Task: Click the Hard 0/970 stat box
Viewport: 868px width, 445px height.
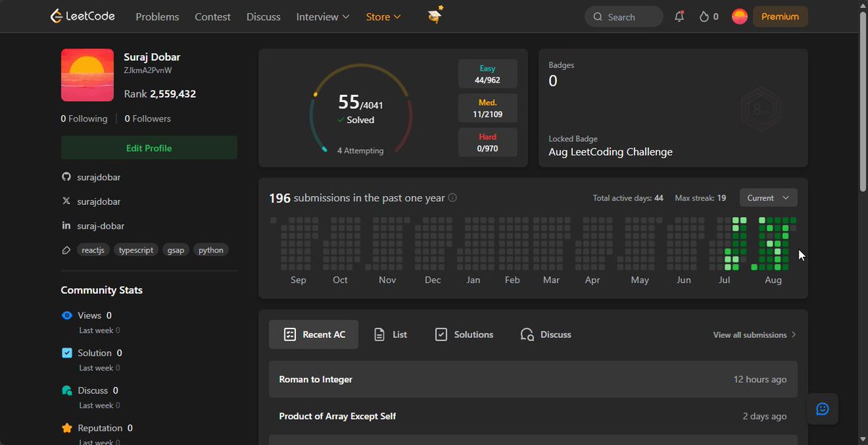Action: tap(488, 142)
